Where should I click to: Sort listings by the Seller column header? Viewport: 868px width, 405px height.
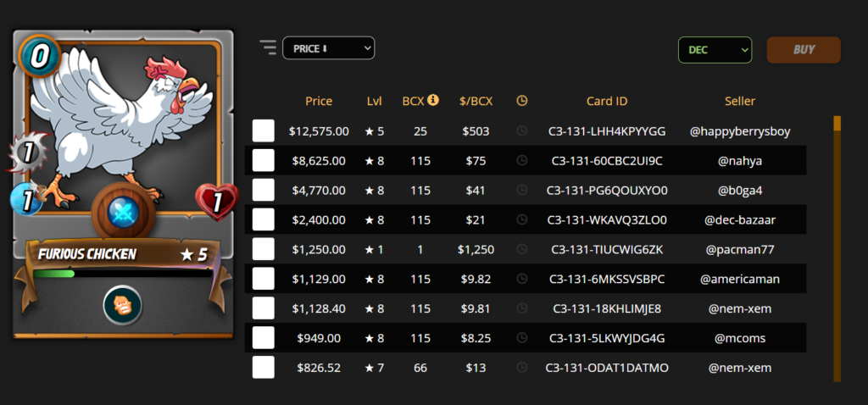point(740,102)
